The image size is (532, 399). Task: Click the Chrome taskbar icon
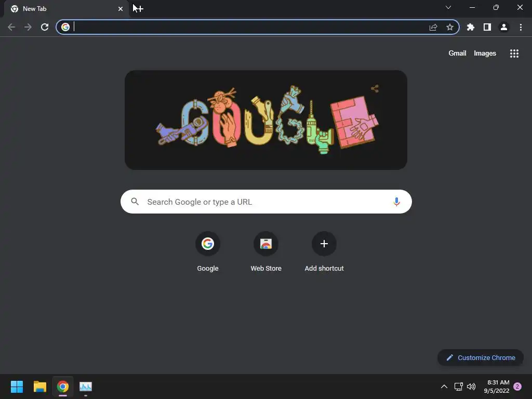point(63,387)
